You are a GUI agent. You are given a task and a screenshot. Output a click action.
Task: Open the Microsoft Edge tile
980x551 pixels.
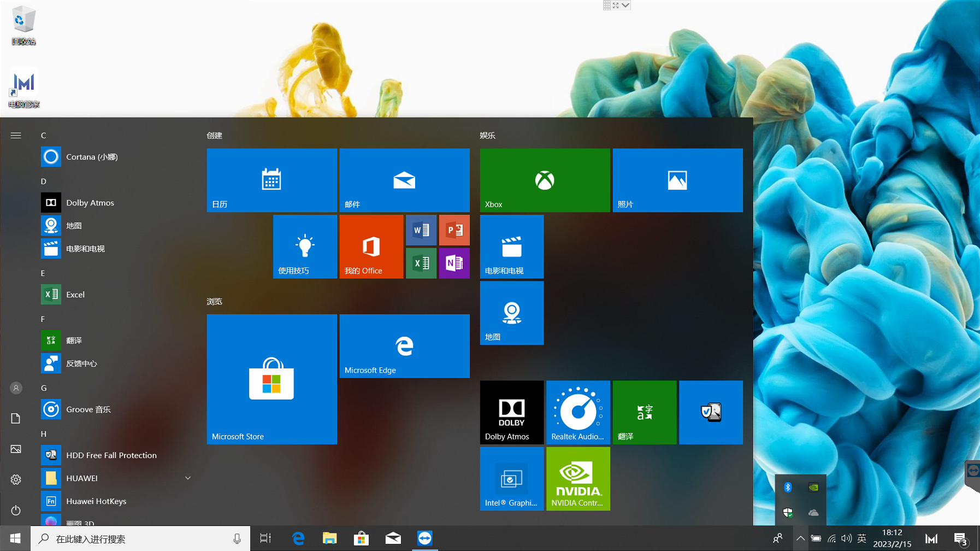(x=404, y=346)
